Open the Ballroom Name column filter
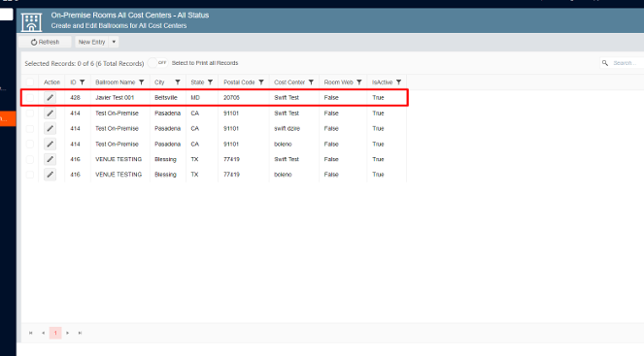Image resolution: width=644 pixels, height=356 pixels. 141,82
